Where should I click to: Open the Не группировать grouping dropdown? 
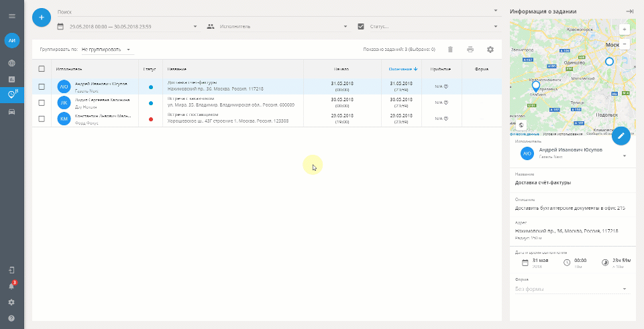[107, 50]
